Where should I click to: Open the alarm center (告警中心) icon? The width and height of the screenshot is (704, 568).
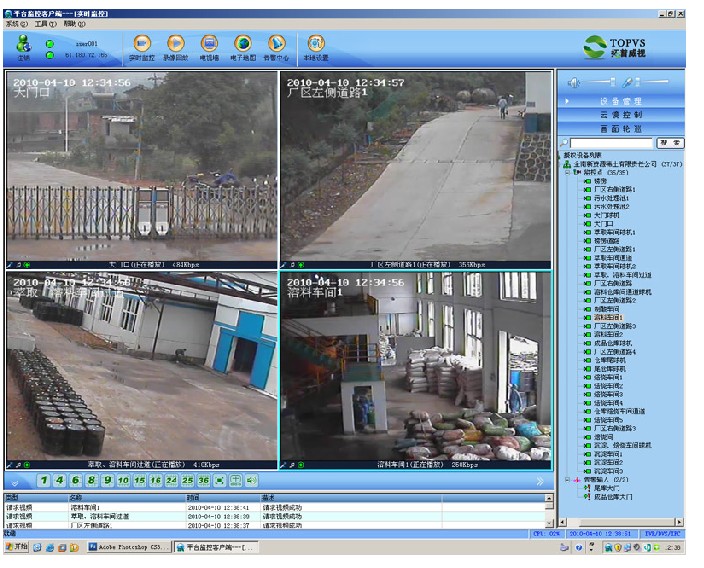click(x=277, y=45)
